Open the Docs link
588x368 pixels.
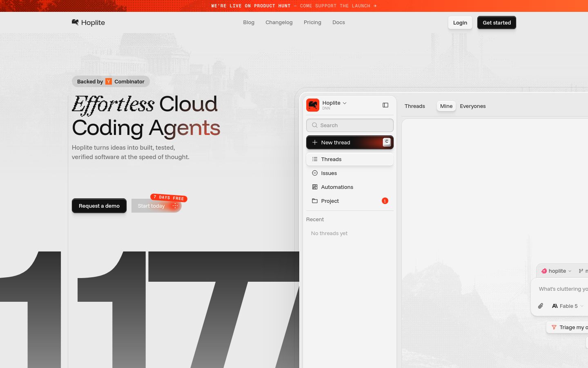[x=339, y=22]
